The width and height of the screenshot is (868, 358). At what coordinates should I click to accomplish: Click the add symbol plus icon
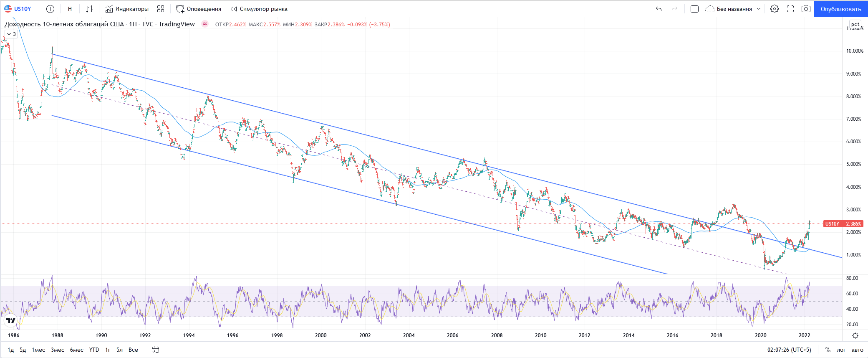[50, 9]
